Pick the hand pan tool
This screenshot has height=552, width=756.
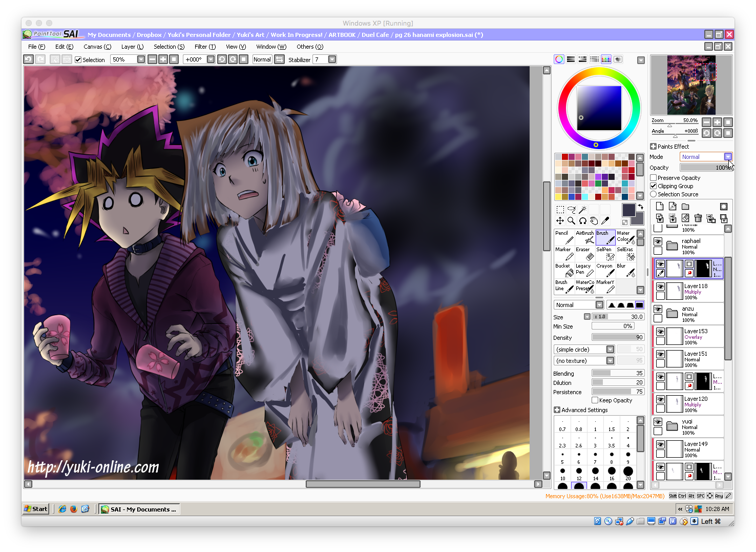coord(594,221)
